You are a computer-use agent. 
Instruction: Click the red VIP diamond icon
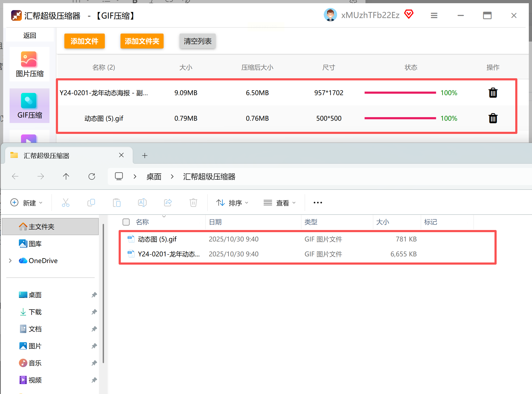click(x=409, y=14)
